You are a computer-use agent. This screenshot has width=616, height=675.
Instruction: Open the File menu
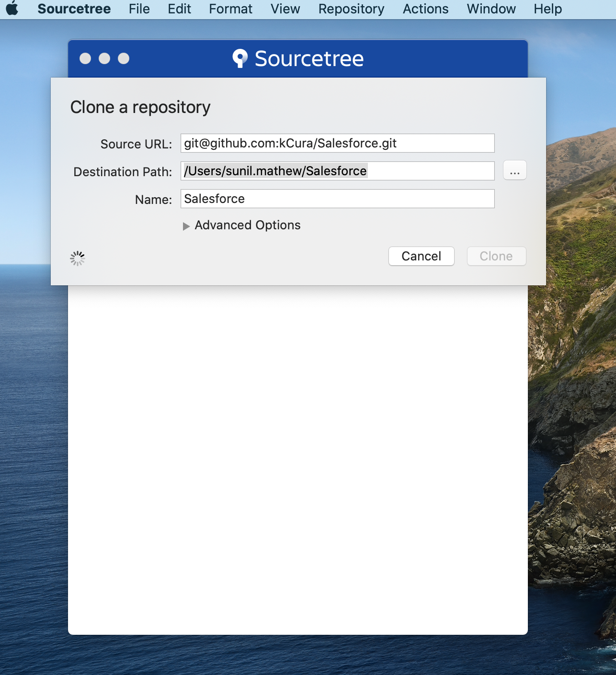point(139,9)
